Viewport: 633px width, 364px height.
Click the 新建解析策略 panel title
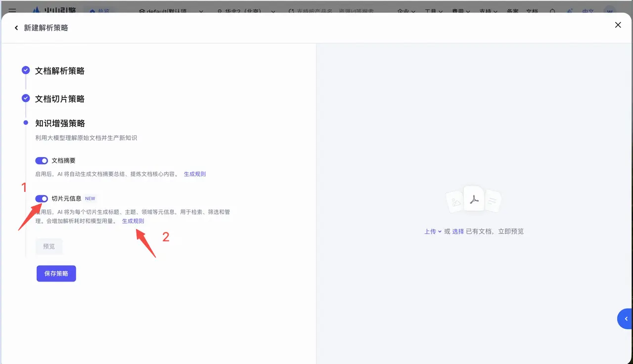pos(46,28)
